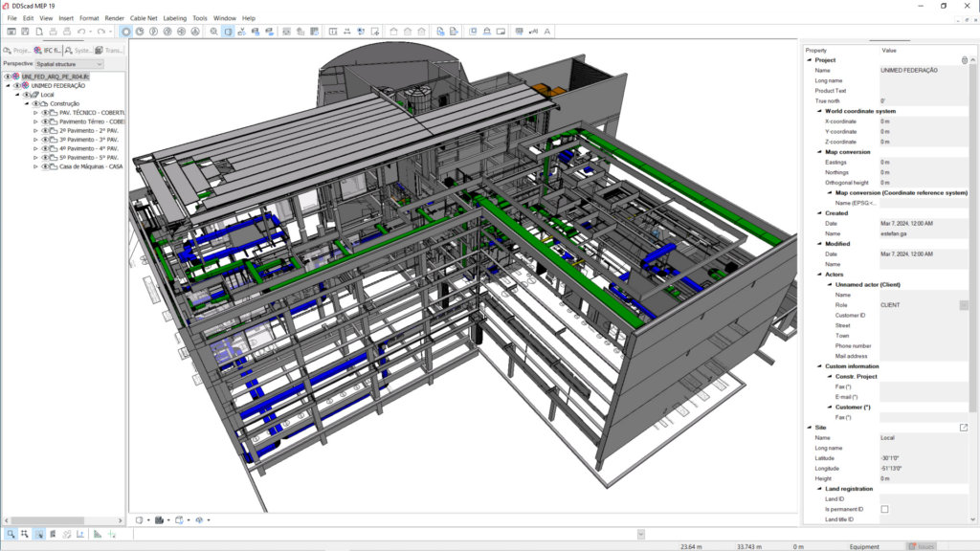Image resolution: width=980 pixels, height=551 pixels.
Task: Expand the 3º Pavimento tree node
Action: click(x=35, y=140)
